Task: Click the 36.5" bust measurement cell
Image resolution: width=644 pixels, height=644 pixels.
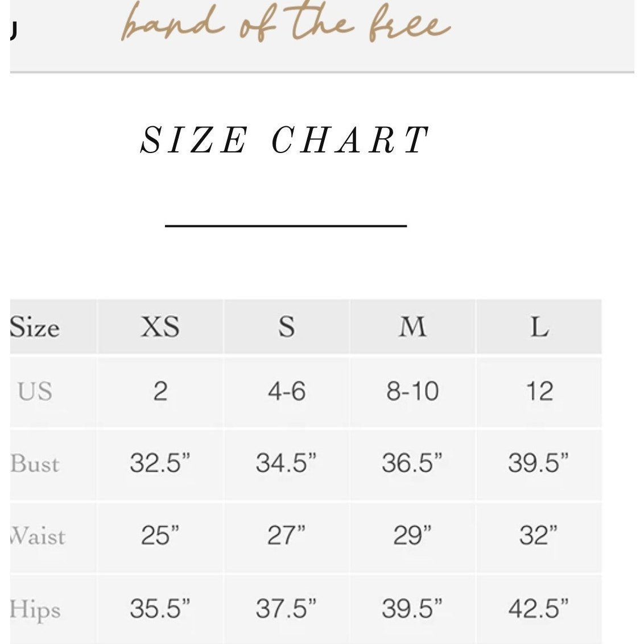Action: (413, 465)
